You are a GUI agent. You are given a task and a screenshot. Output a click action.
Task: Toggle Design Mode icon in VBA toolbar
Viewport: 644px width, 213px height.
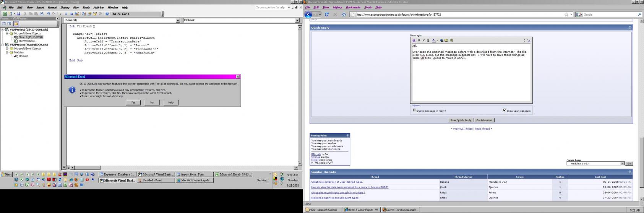[77, 14]
